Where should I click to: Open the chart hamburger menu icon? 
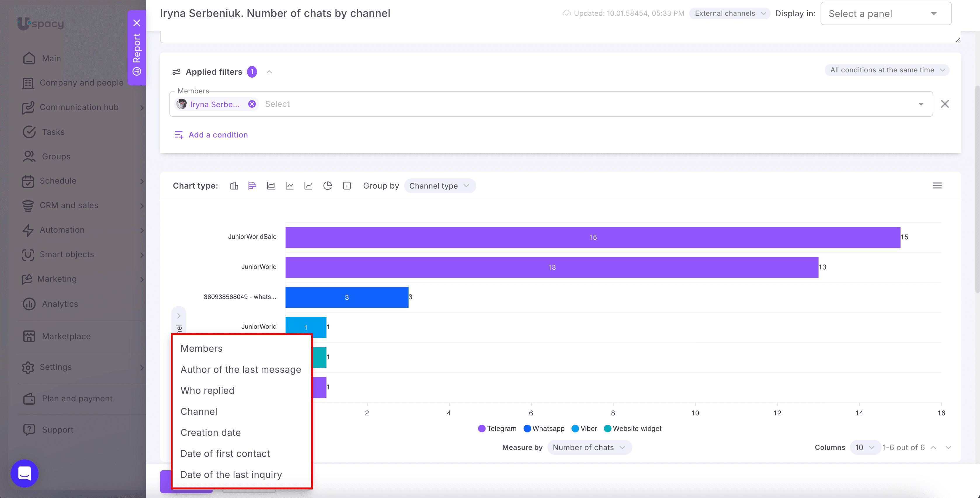pos(937,186)
